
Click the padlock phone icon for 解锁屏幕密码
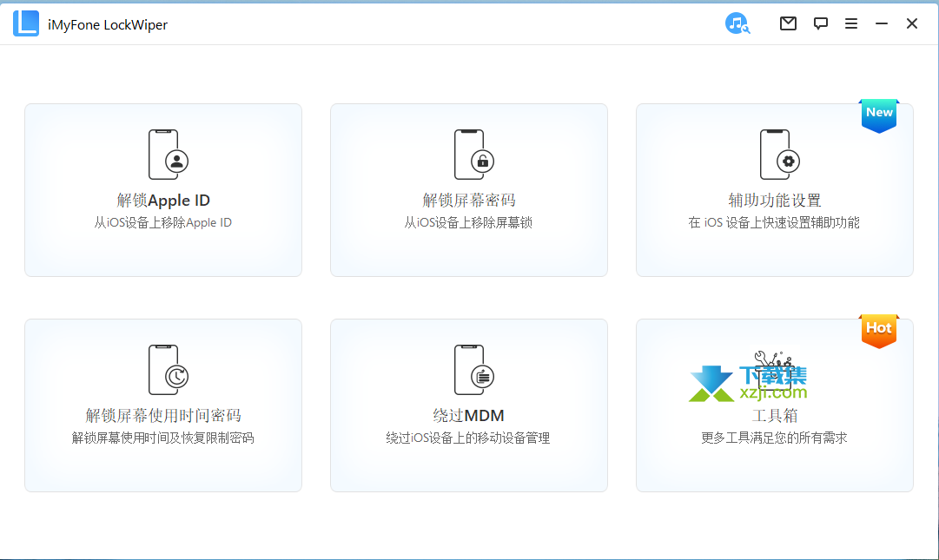473,155
